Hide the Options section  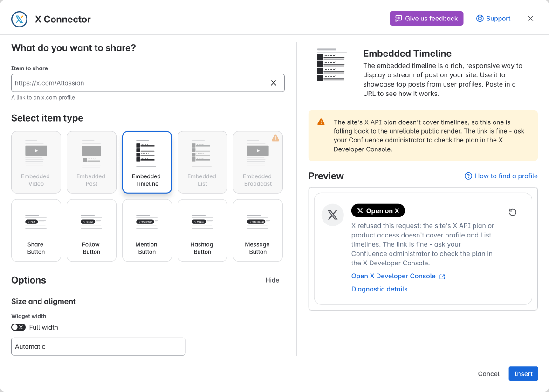click(x=272, y=280)
